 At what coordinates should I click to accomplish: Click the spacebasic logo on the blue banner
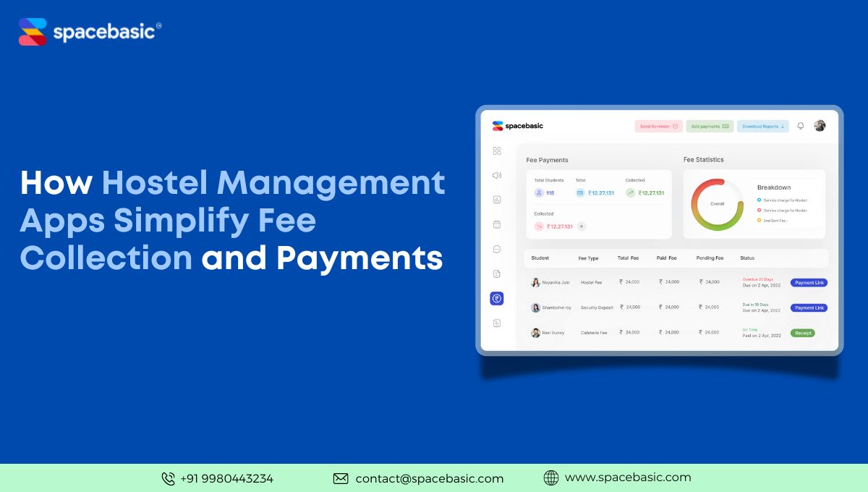tap(90, 32)
